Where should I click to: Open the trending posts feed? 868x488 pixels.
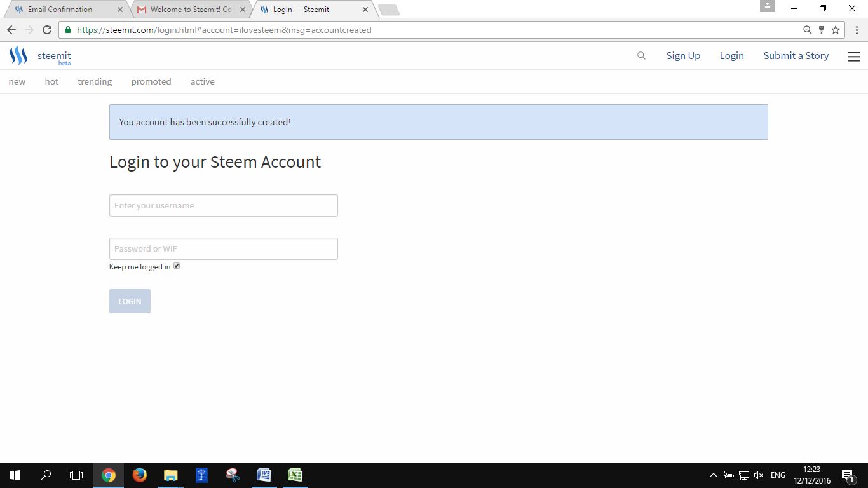[x=95, y=81]
